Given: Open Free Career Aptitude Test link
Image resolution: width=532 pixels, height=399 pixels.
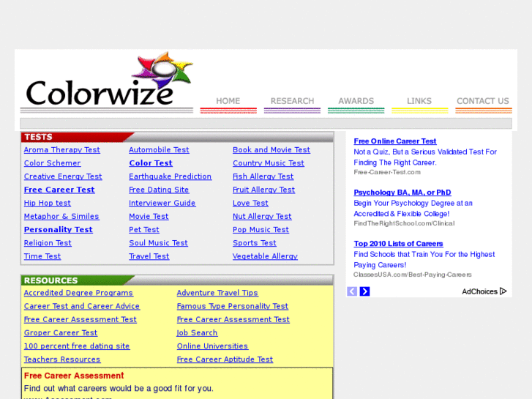Looking at the screenshot, I should (x=225, y=359).
